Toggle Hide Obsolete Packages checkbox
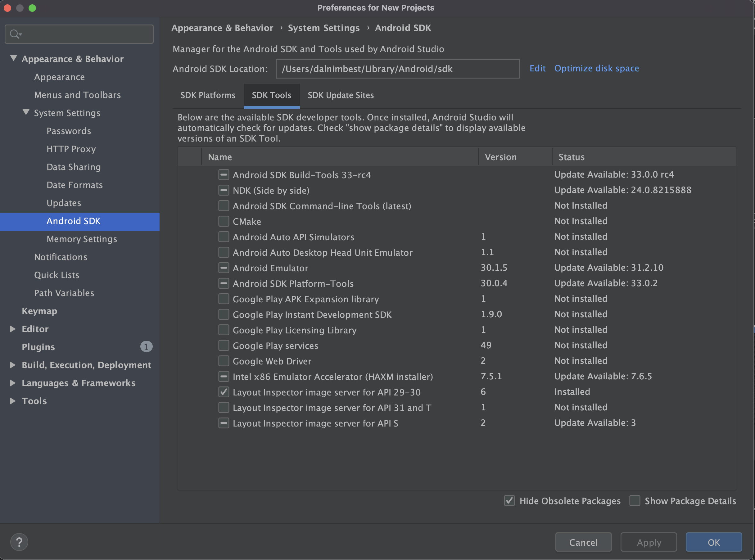 (509, 501)
